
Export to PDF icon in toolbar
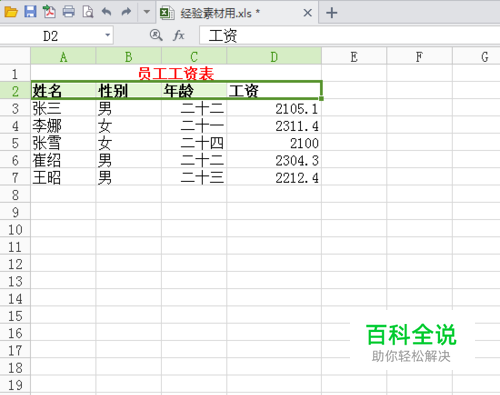pos(49,12)
